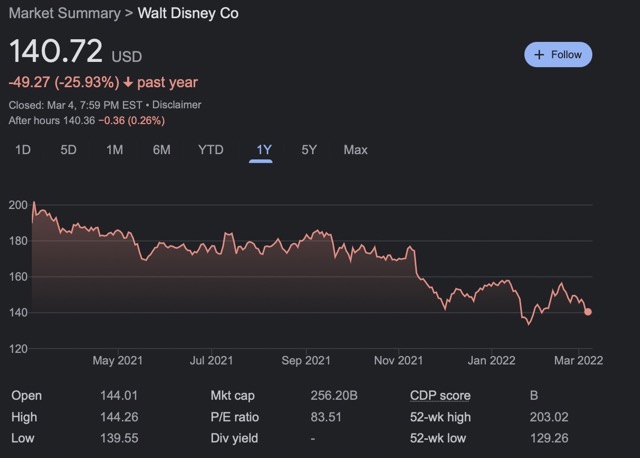Open the Market Summary breadcrumb link
The image size is (640, 458).
click(x=64, y=13)
